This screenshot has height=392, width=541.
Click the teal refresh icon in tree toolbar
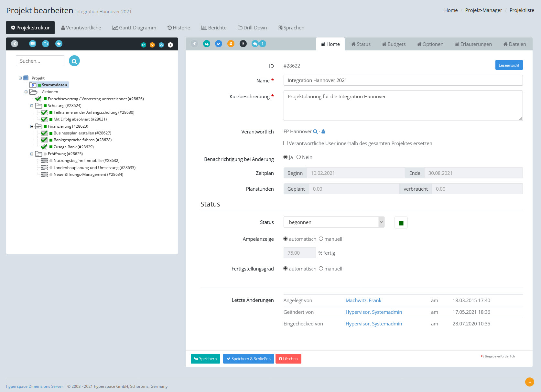tap(144, 45)
